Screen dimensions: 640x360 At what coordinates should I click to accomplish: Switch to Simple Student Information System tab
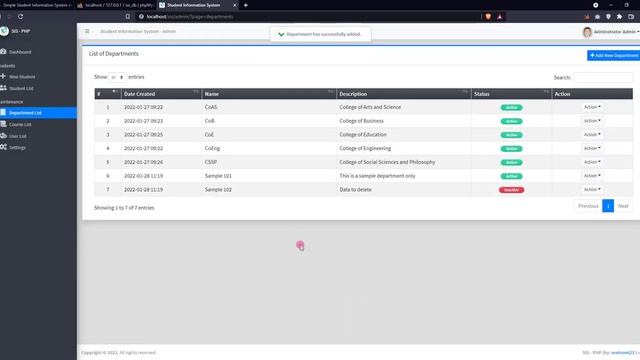tap(36, 5)
